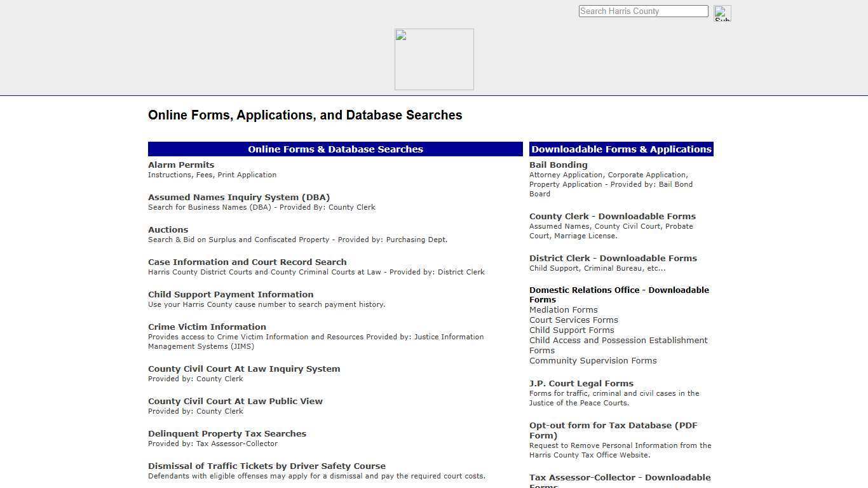Click the search submit icon
This screenshot has width=868, height=488.
(x=722, y=13)
